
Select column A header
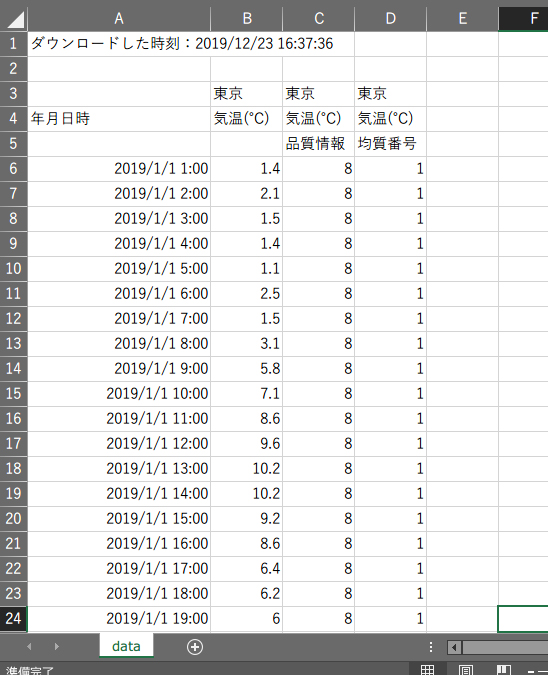[x=119, y=19]
